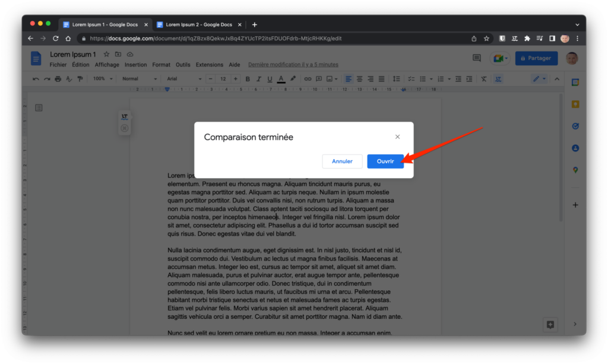Click the decrease indent icon
The height and width of the screenshot is (364, 608).
click(458, 79)
